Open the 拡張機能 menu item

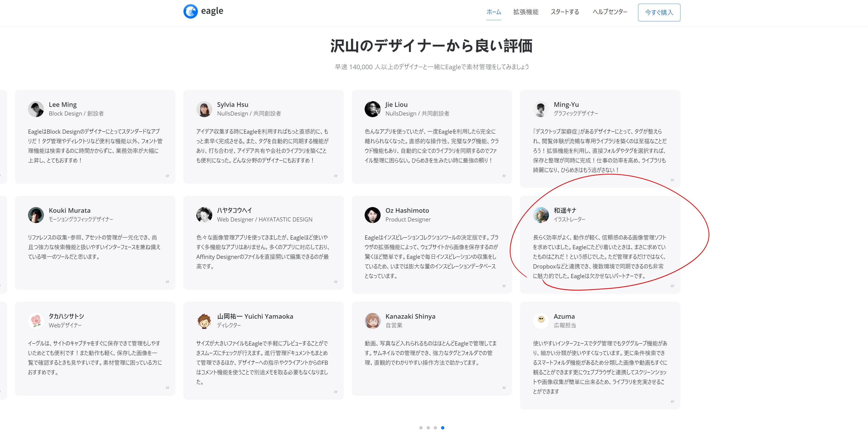click(x=526, y=12)
